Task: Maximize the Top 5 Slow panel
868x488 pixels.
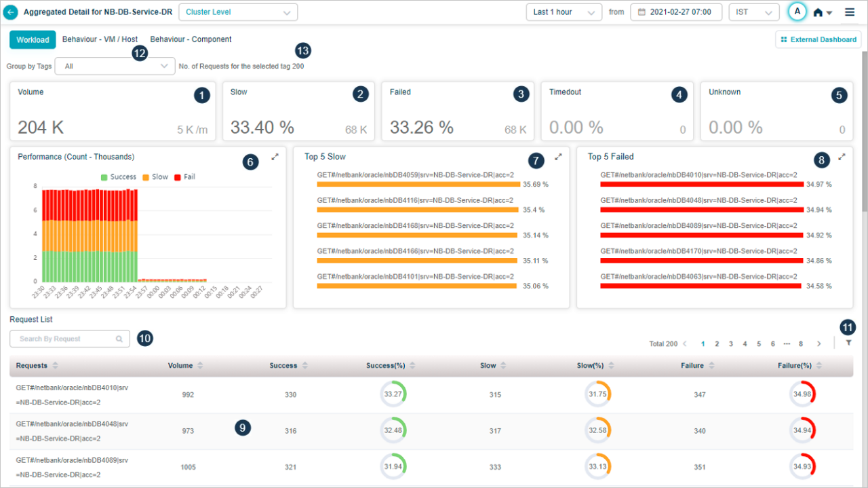Action: pos(558,156)
